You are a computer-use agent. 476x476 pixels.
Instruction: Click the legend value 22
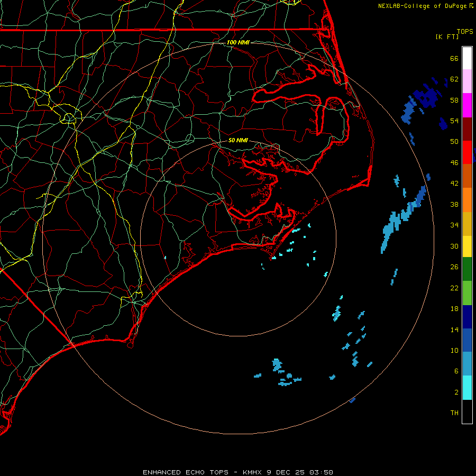coord(454,288)
